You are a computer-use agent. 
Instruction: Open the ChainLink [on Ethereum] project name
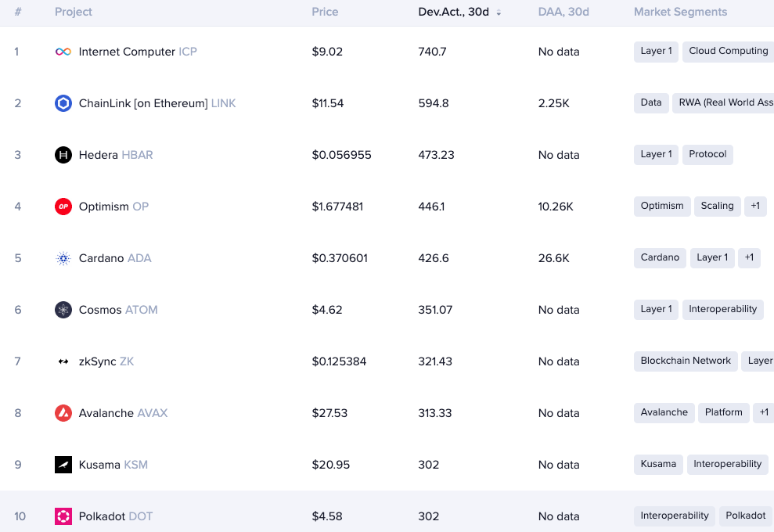pyautogui.click(x=143, y=103)
